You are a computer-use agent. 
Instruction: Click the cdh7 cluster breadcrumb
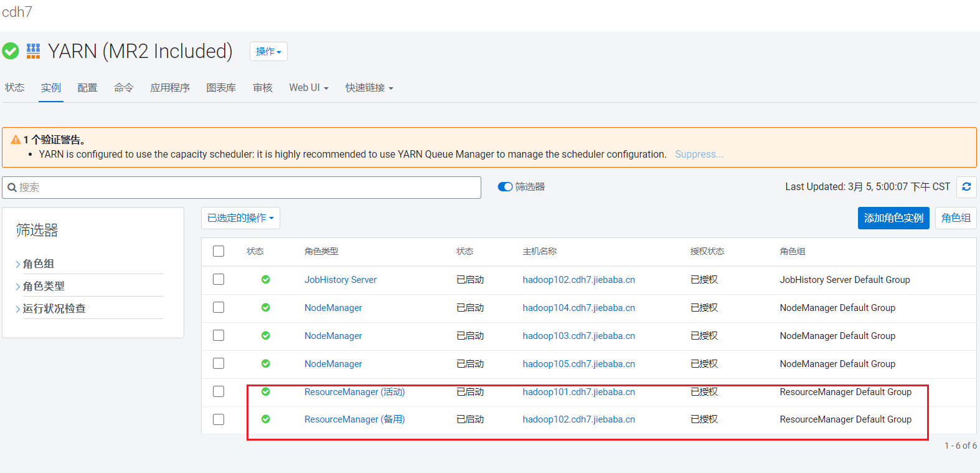17,12
